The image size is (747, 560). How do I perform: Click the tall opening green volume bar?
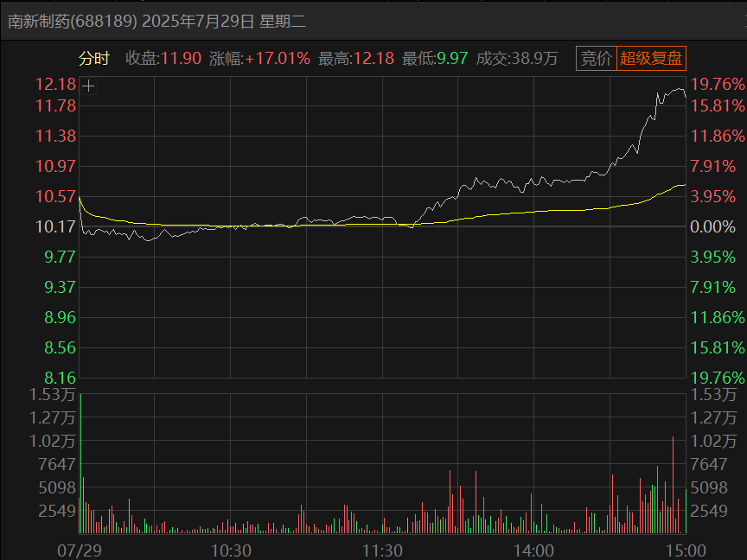pyautogui.click(x=80, y=463)
